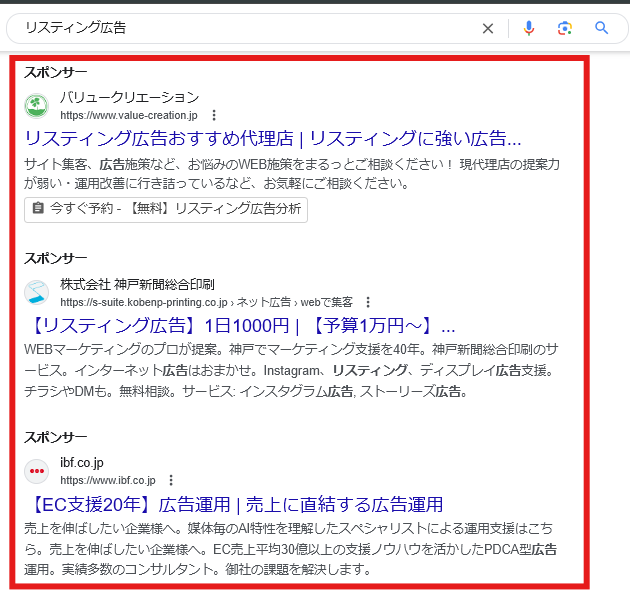The height and width of the screenshot is (603, 630).
Task: Click the red-dotted ibf.co.jp favicon
Action: [x=37, y=471]
